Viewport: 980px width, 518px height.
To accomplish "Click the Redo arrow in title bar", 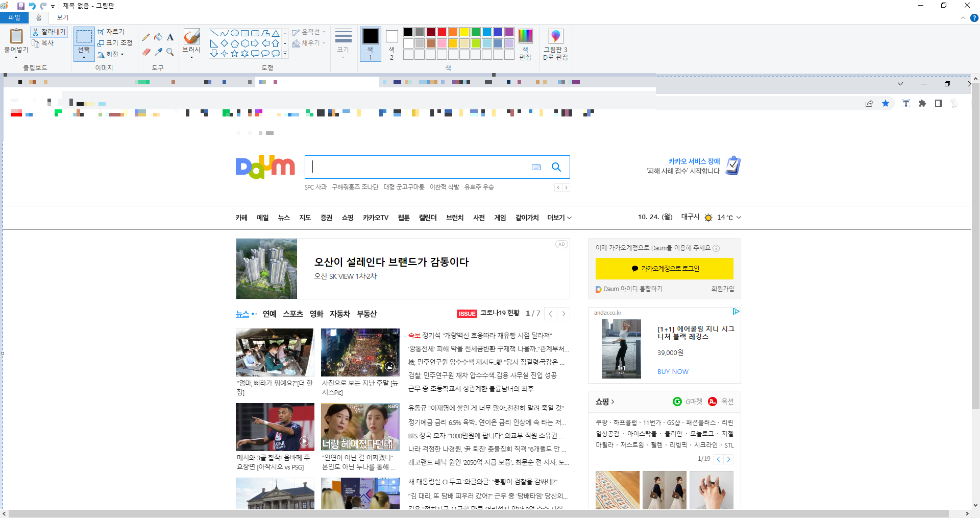I will click(43, 6).
